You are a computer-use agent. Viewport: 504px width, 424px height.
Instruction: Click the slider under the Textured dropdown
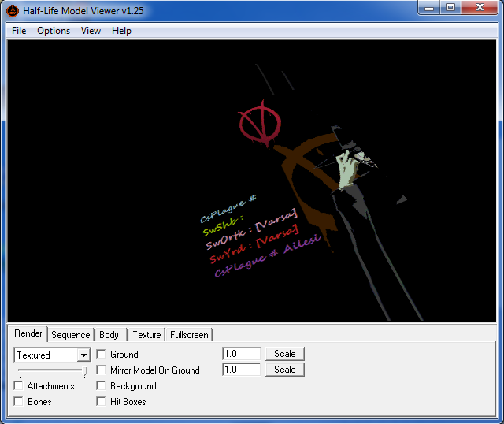point(52,370)
